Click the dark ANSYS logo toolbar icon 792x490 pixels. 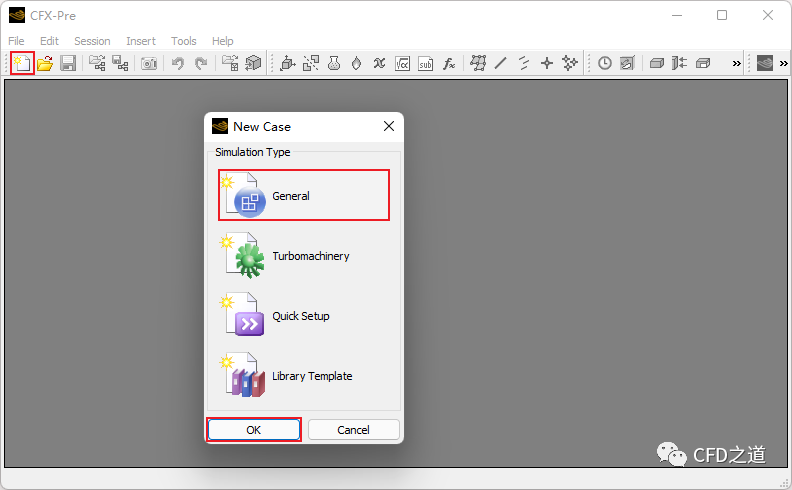[765, 63]
